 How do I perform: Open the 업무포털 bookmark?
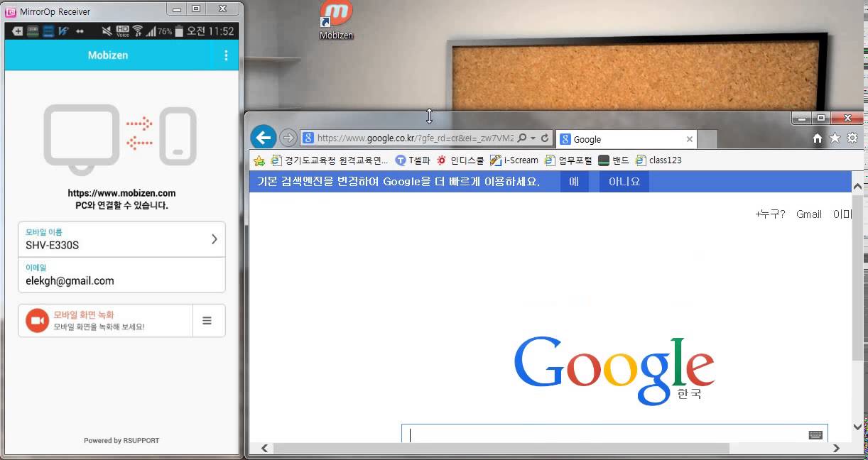point(568,160)
